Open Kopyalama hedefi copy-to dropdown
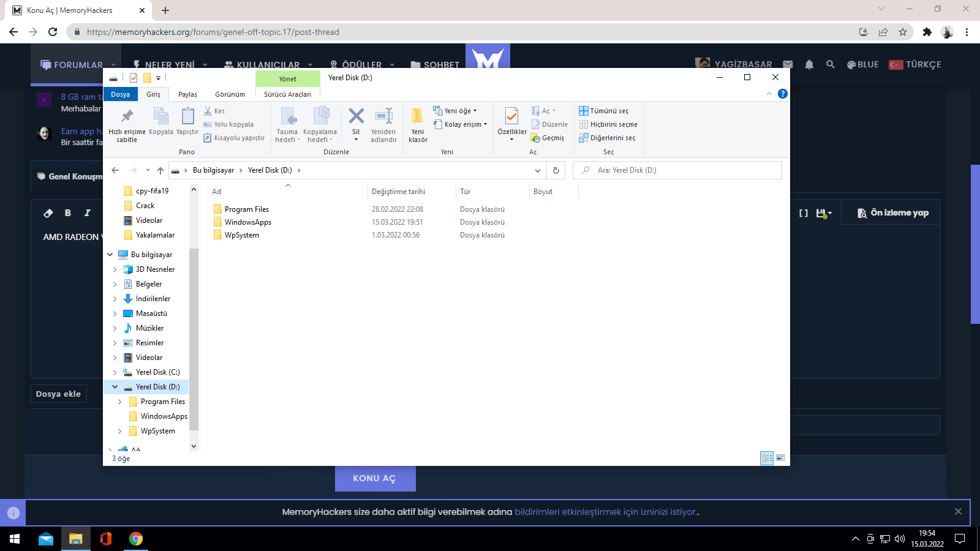The width and height of the screenshot is (980, 551). [320, 125]
